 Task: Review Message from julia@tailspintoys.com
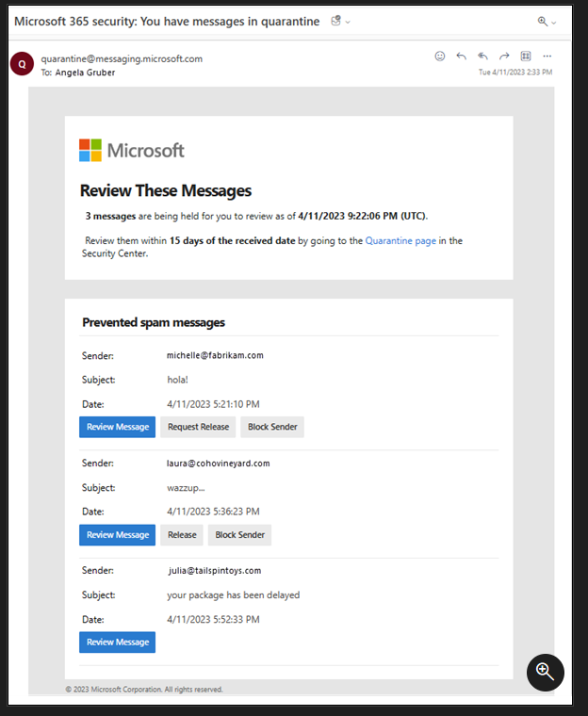point(118,642)
